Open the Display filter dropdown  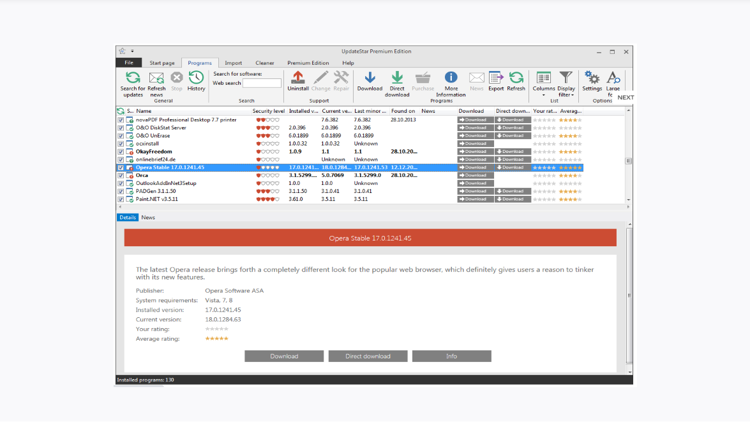pos(566,82)
